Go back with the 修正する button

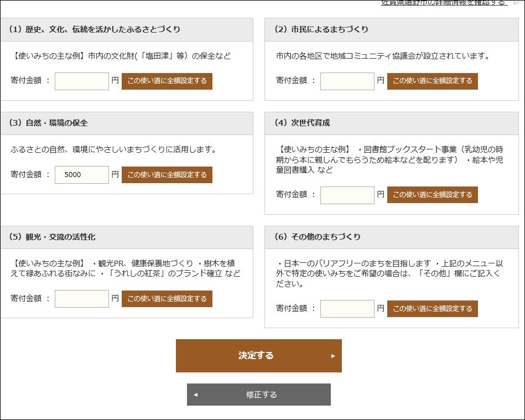coord(259,395)
